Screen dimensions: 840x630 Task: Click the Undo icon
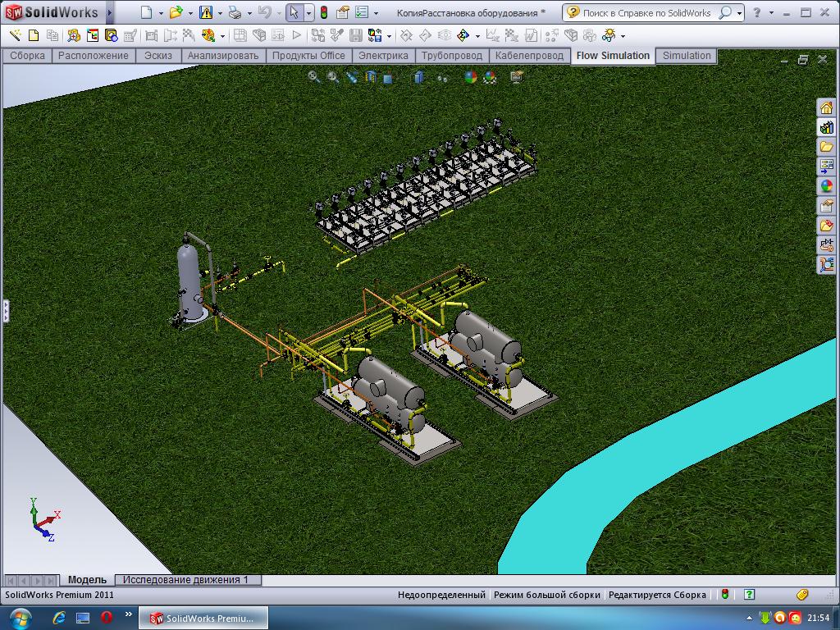(x=264, y=12)
